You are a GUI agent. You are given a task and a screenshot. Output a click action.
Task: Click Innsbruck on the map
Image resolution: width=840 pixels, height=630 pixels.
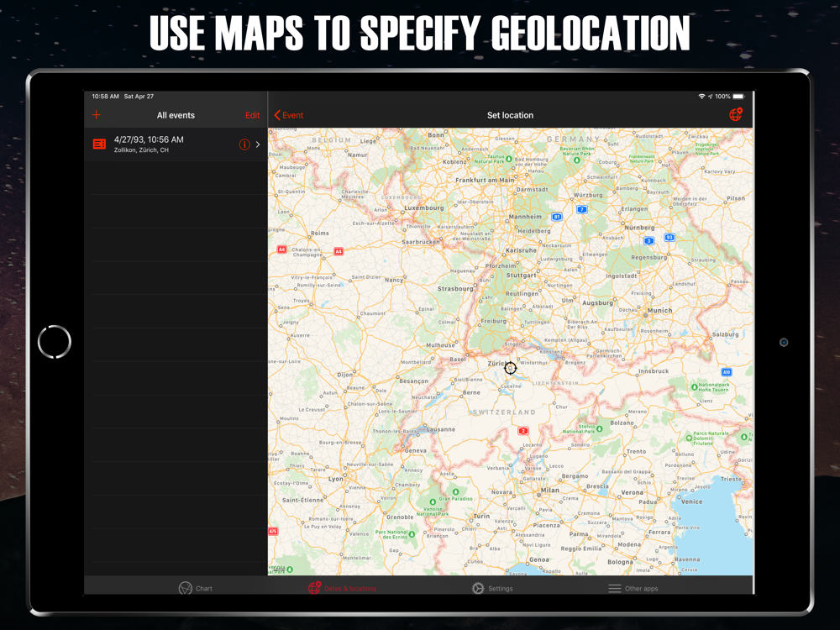tap(654, 370)
